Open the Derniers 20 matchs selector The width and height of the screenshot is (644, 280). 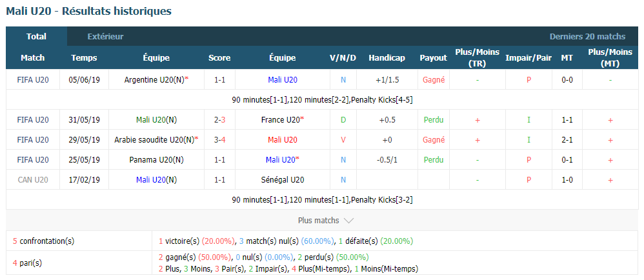click(x=587, y=37)
